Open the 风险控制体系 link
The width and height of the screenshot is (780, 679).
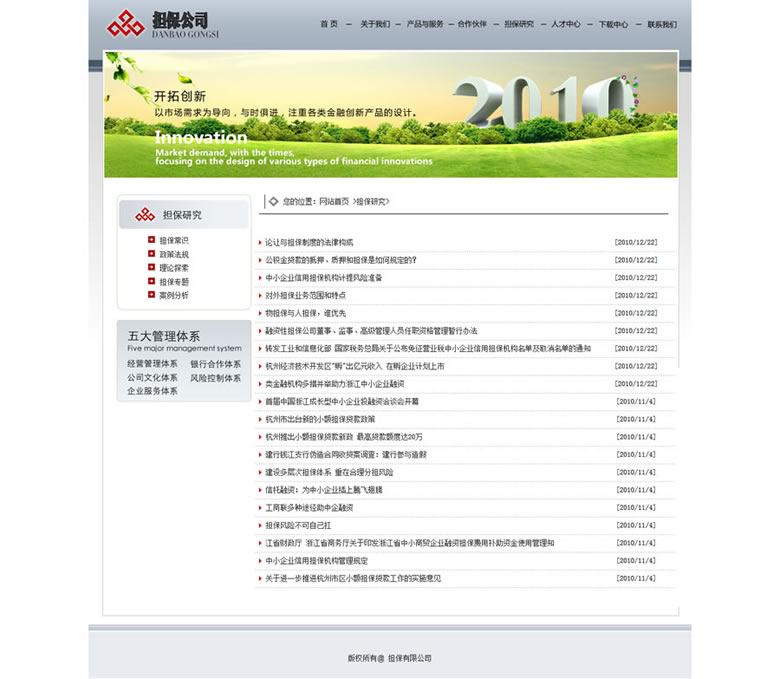(x=215, y=378)
